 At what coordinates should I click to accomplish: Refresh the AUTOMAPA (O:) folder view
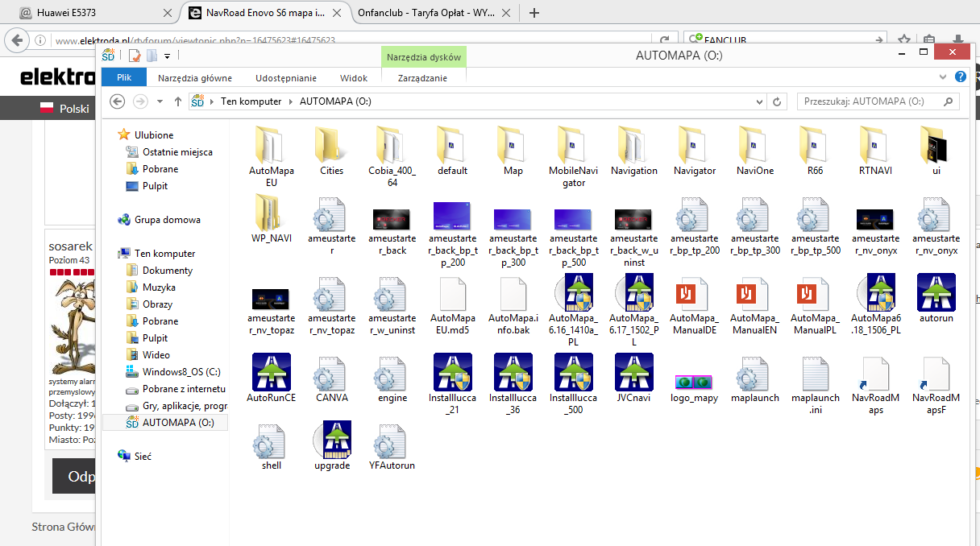tap(778, 101)
